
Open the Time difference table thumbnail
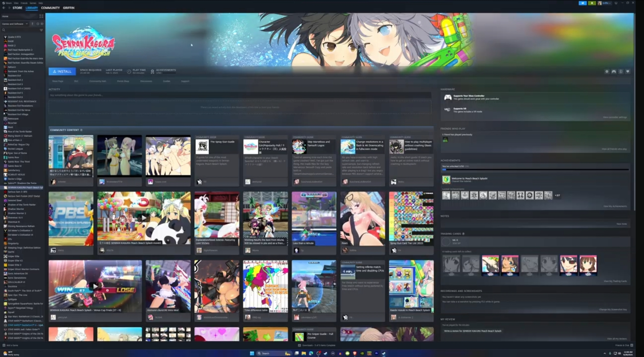(265, 286)
